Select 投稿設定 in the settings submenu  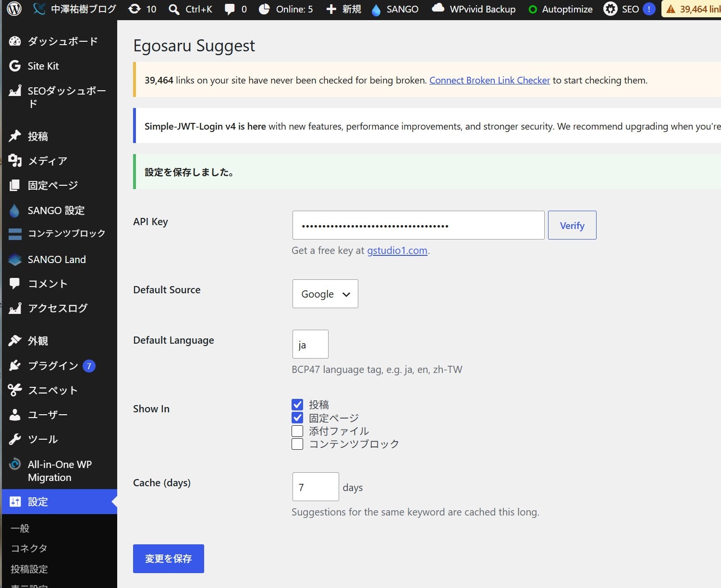(x=29, y=569)
